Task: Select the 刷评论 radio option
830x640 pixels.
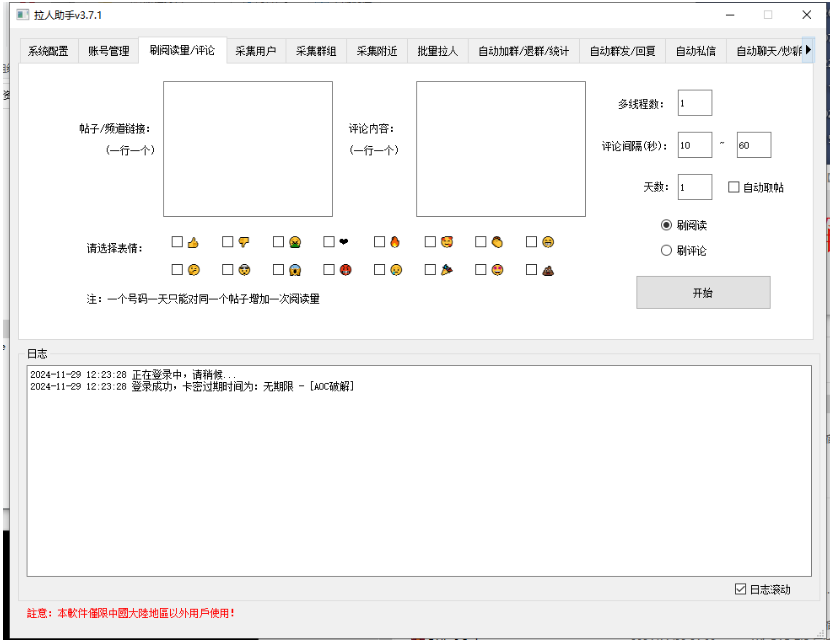Action: [x=667, y=249]
